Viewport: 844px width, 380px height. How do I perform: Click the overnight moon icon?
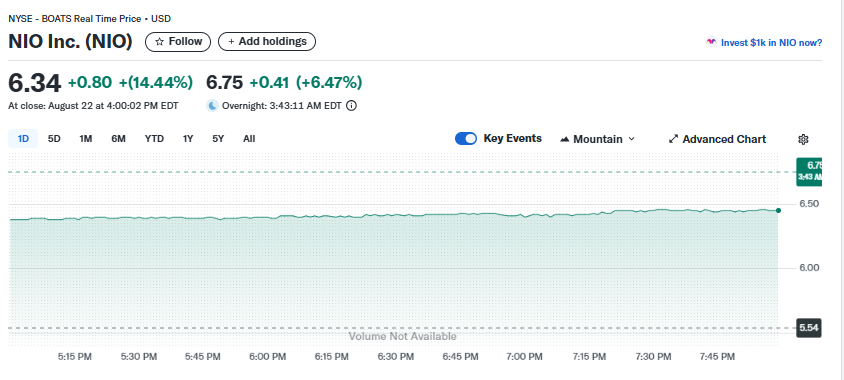tap(213, 105)
